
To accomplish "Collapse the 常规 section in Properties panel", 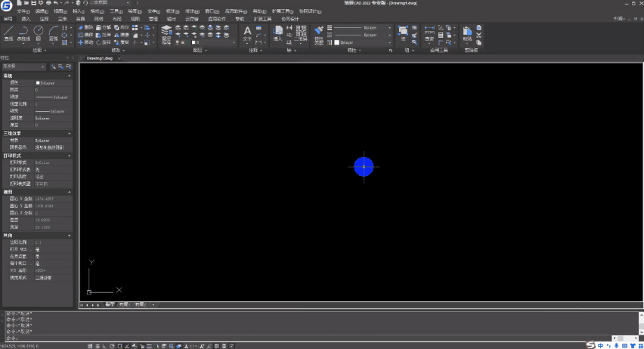I will pyautogui.click(x=69, y=75).
